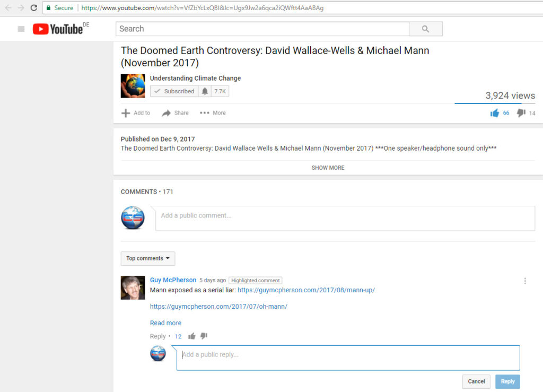Image resolution: width=543 pixels, height=392 pixels.
Task: Open the hamburger guide menu
Action: tap(21, 29)
